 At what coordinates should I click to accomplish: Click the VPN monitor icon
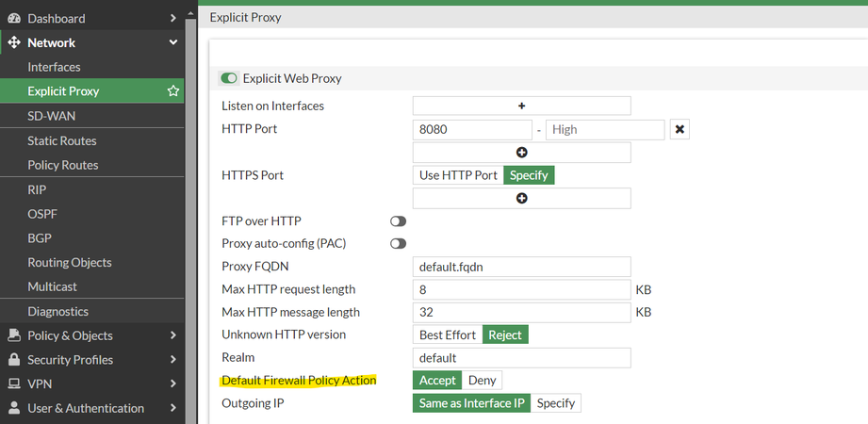[x=14, y=383]
